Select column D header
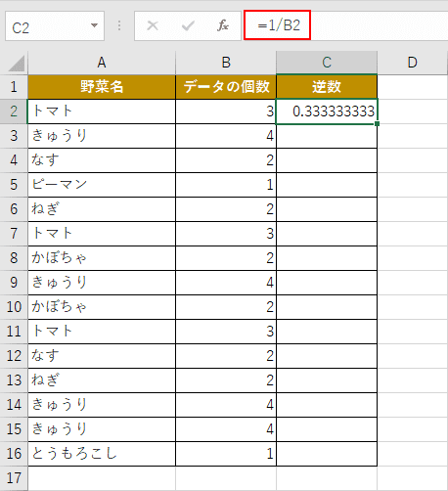This screenshot has width=448, height=491. point(413,63)
